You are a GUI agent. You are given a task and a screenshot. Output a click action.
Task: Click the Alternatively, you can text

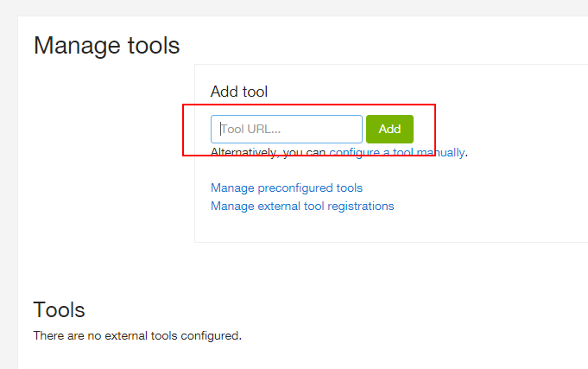coord(269,152)
